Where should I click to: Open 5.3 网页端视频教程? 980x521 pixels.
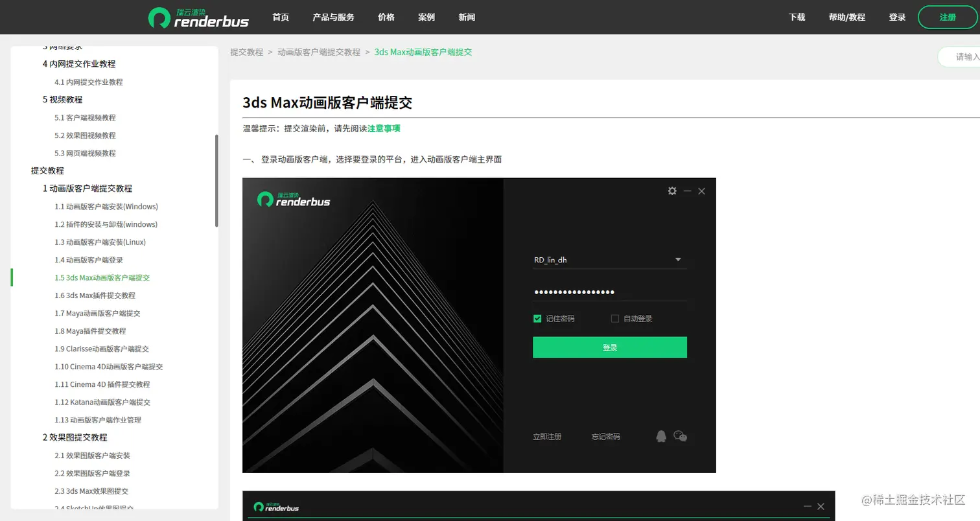[x=85, y=154]
